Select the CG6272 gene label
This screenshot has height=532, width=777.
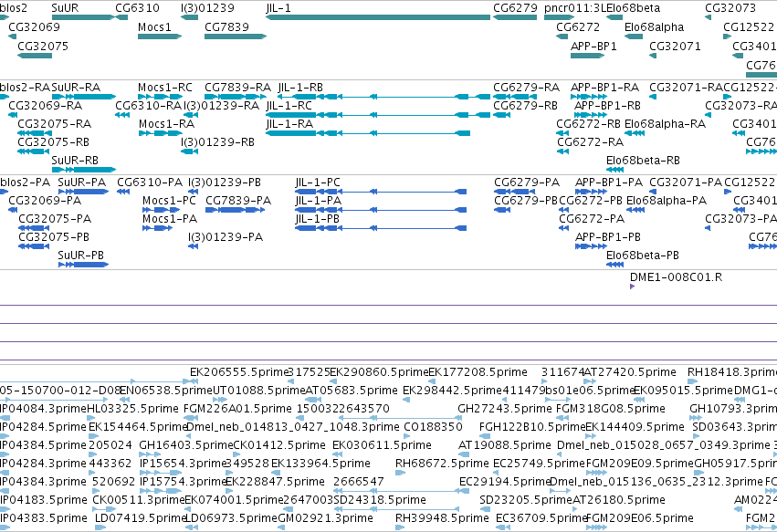point(578,26)
